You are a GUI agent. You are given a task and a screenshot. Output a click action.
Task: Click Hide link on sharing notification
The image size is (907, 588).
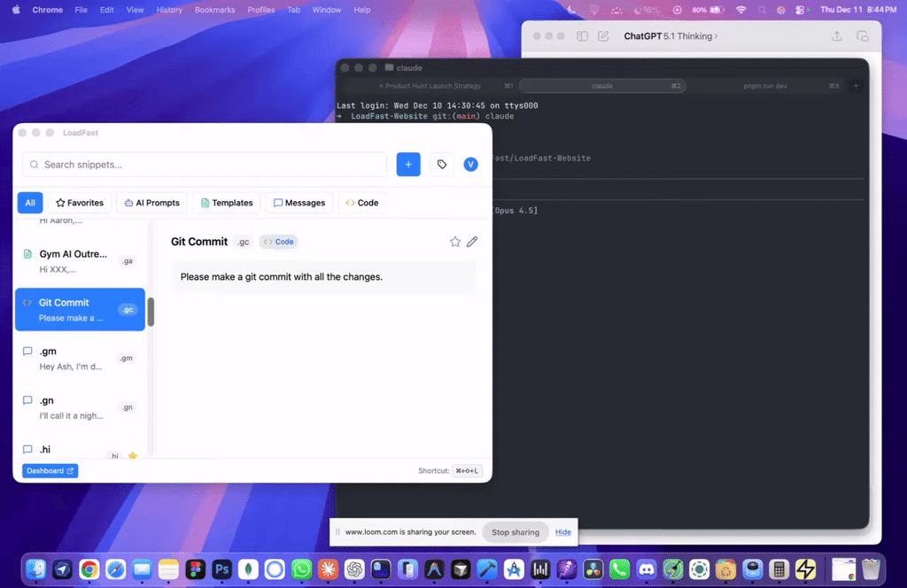(563, 532)
